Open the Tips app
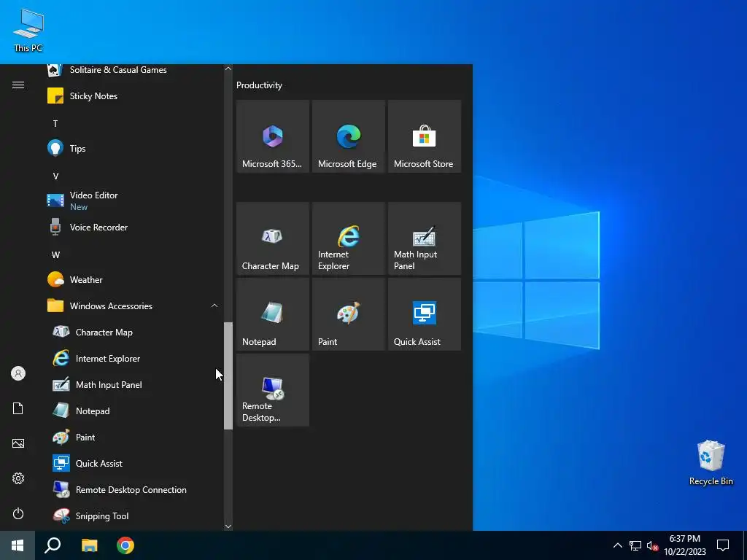This screenshot has height=560, width=747. 133,149
